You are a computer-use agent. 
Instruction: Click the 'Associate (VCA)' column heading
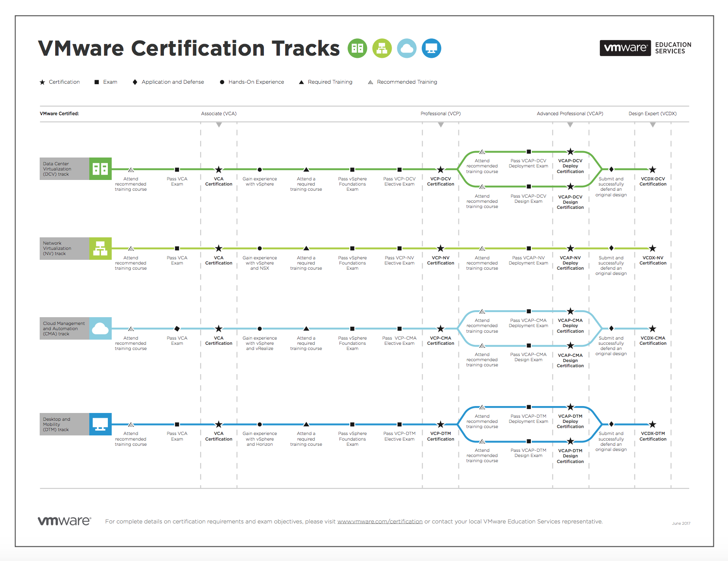[219, 114]
